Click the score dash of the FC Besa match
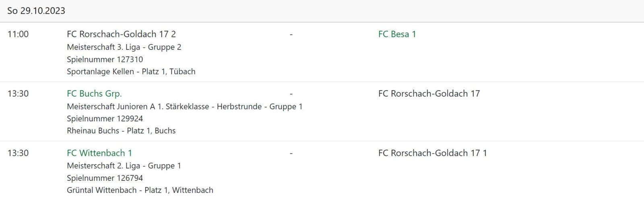This screenshot has width=644, height=198. pyautogui.click(x=291, y=34)
